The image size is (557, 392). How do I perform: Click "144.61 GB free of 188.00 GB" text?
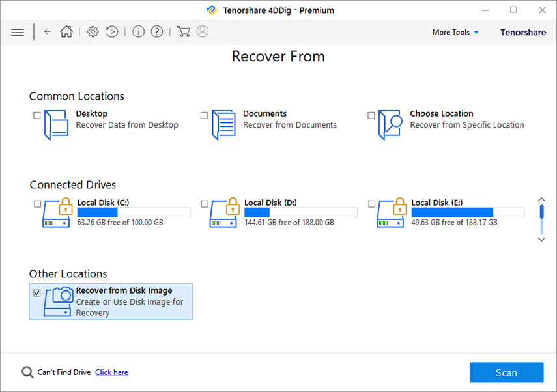289,223
